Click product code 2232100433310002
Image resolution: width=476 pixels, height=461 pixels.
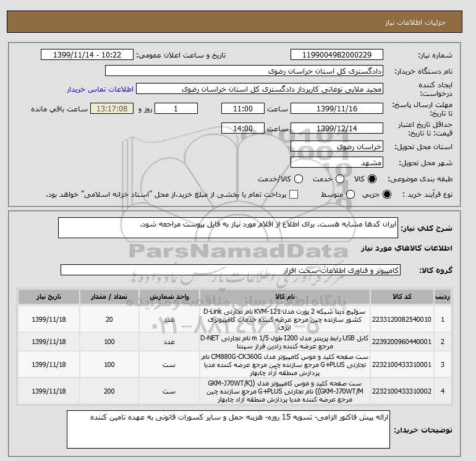point(402,392)
